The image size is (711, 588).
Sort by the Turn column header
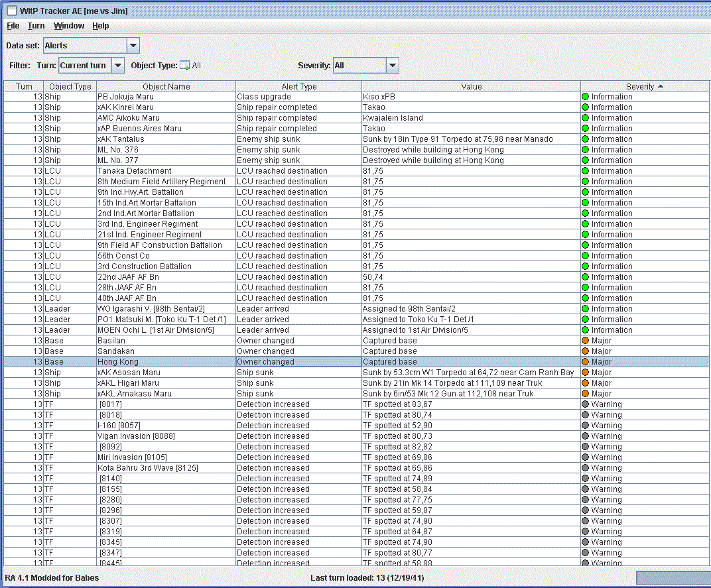24,87
